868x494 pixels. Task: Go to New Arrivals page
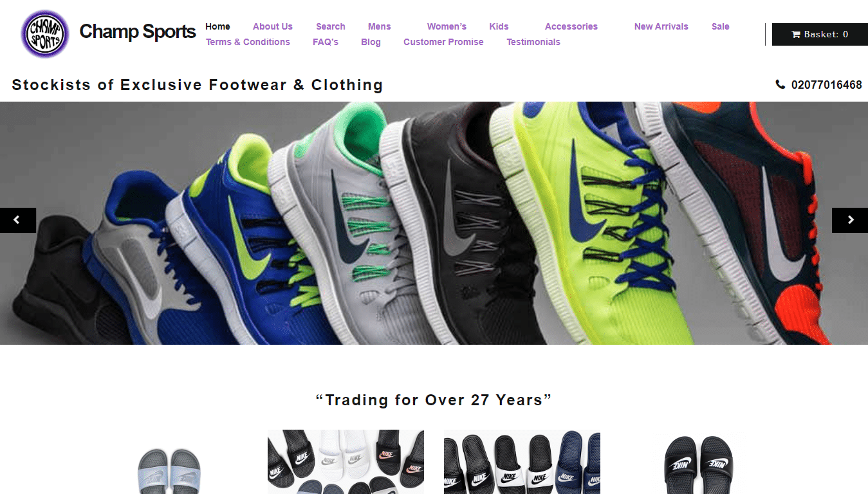(x=661, y=26)
